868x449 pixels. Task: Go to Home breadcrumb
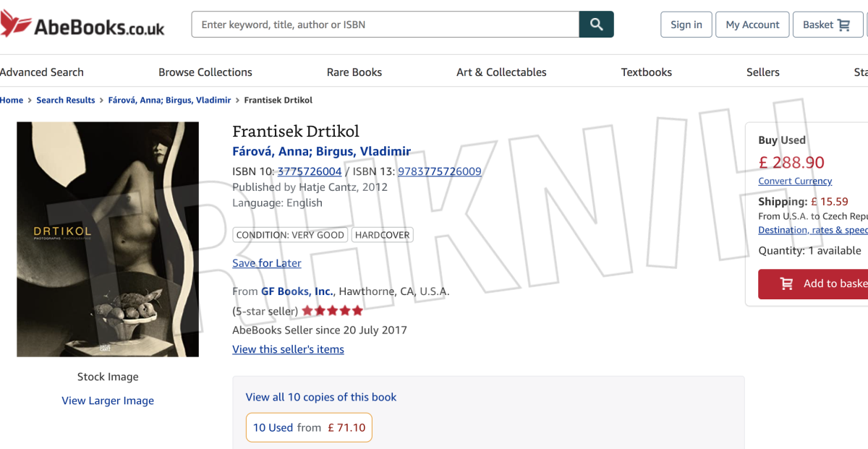[12, 101]
